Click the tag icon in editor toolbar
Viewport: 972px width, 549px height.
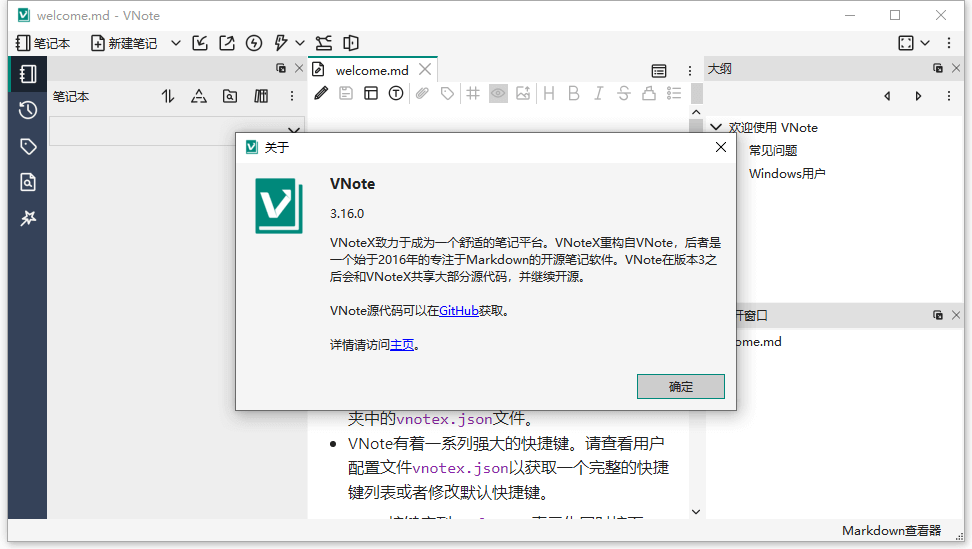tap(447, 94)
